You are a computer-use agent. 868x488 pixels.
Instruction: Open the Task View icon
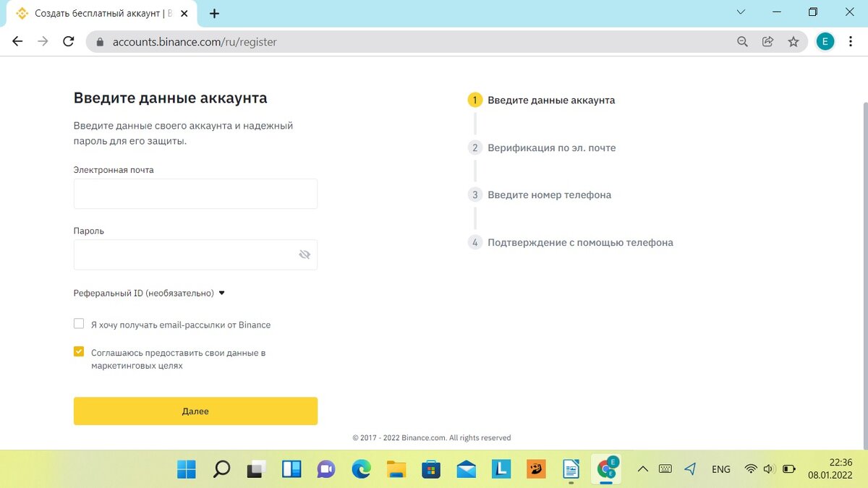pyautogui.click(x=256, y=469)
